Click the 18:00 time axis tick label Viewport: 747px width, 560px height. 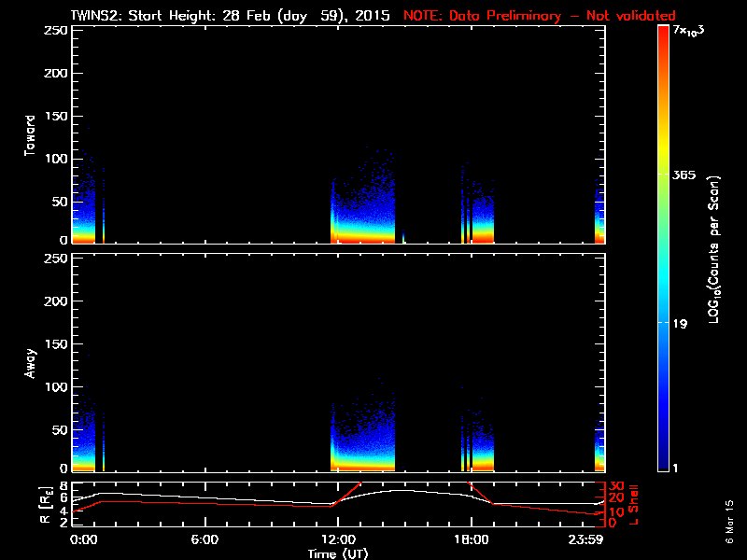click(x=470, y=539)
